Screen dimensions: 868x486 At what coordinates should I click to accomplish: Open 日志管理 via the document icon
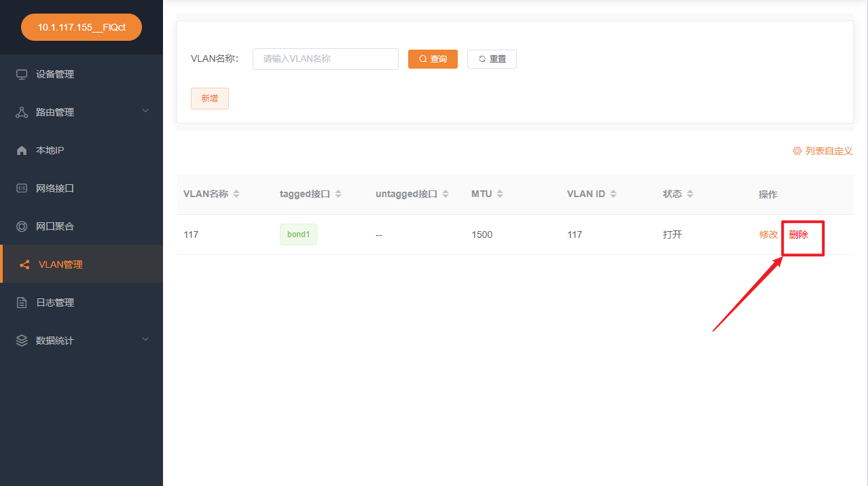[x=22, y=302]
